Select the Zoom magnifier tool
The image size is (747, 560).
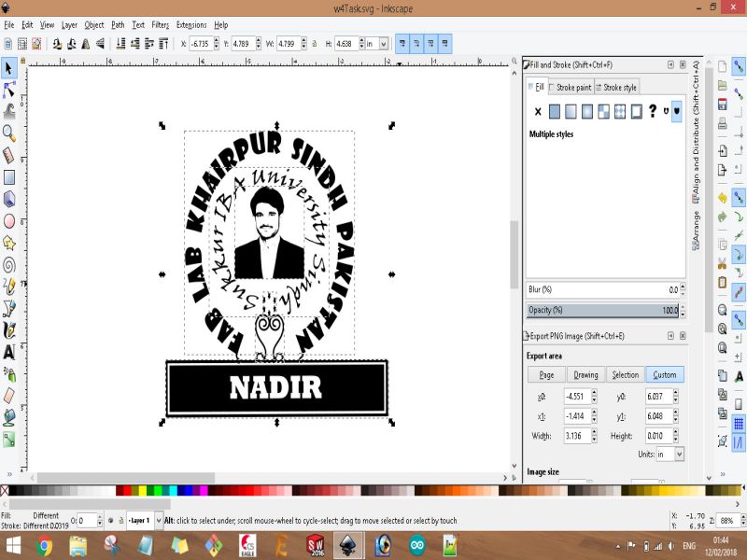coord(9,133)
